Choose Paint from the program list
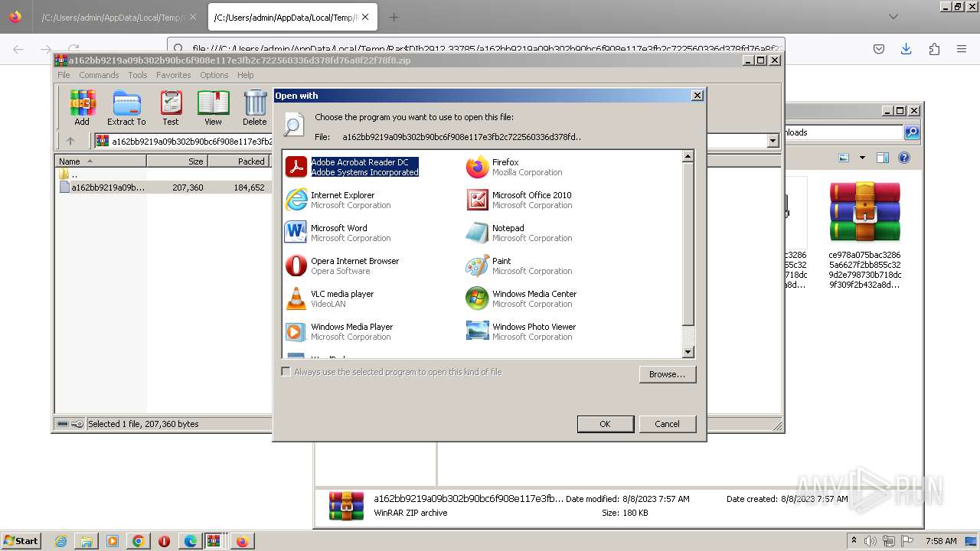980x551 pixels. pos(519,266)
